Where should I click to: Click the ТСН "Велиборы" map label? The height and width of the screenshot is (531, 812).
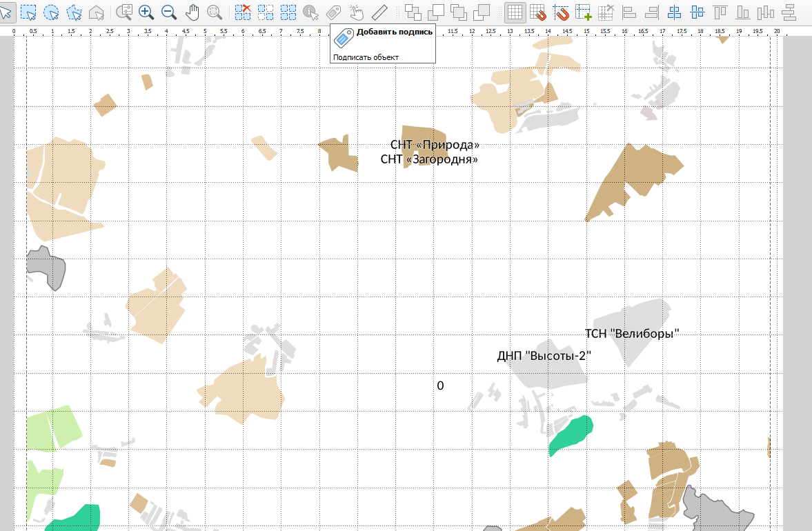click(632, 334)
